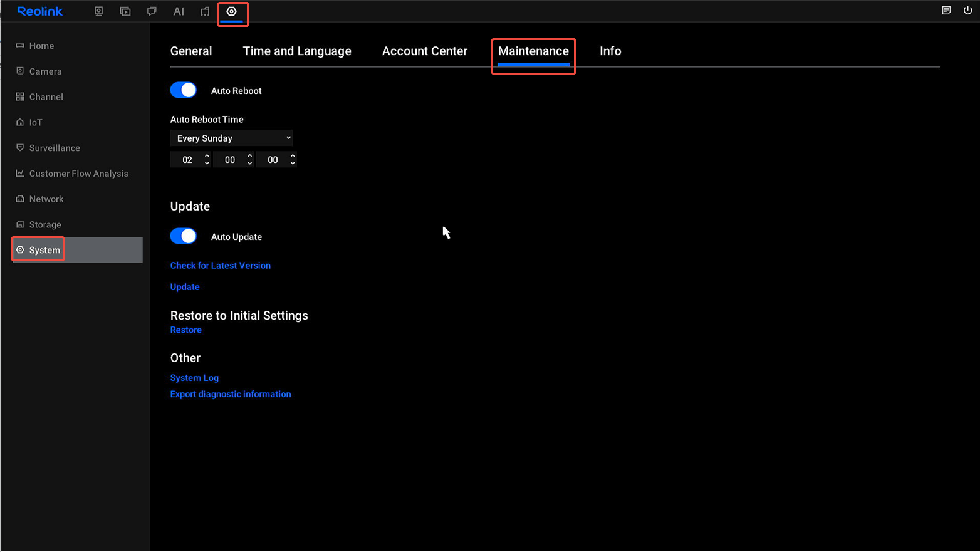The height and width of the screenshot is (552, 980).
Task: Decrease the reboot seconds with down arrow
Action: 293,164
